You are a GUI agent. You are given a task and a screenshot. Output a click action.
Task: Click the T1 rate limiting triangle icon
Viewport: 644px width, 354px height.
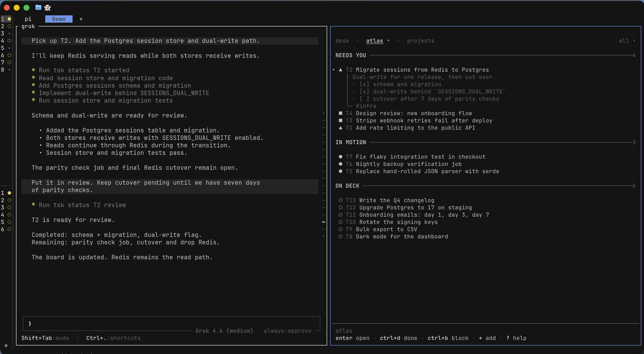340,128
